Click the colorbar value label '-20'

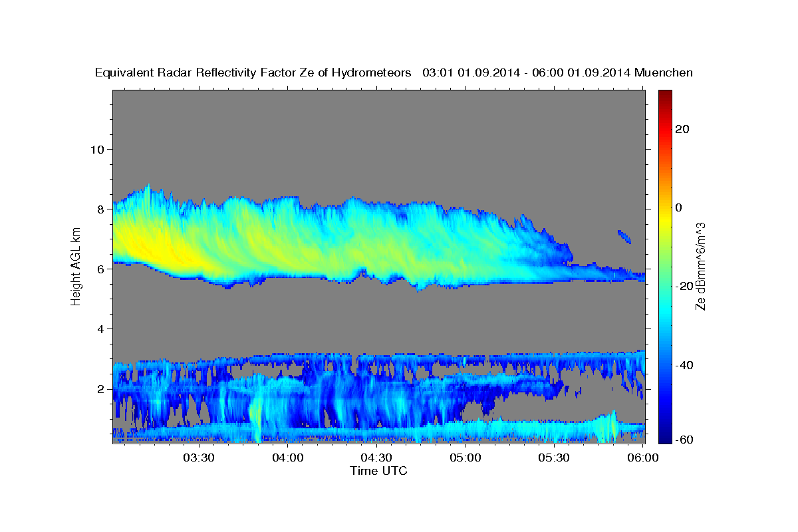coord(684,286)
